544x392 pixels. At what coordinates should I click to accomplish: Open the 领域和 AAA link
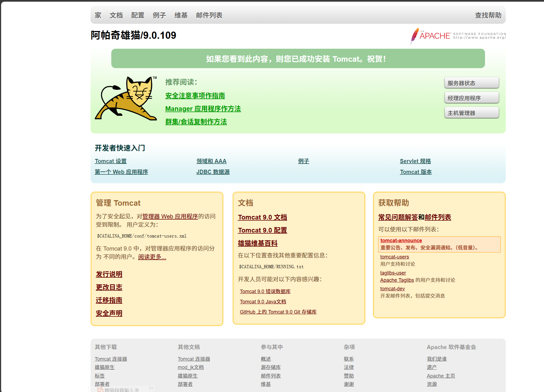(212, 161)
